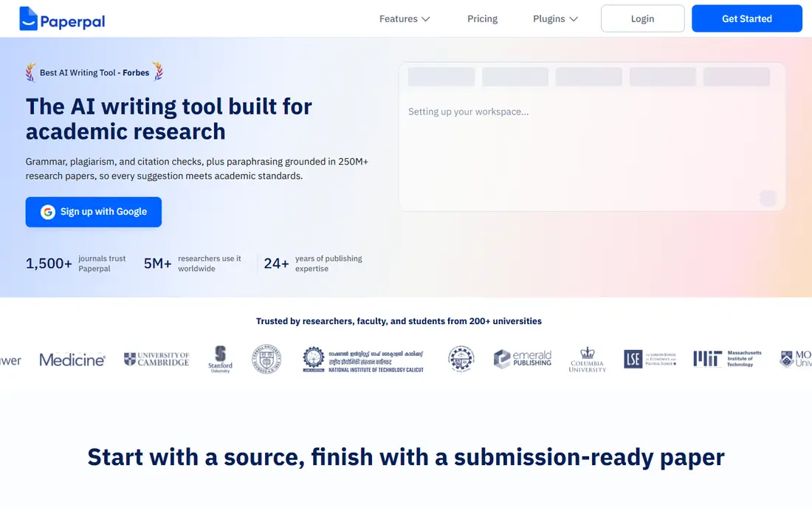The height and width of the screenshot is (508, 812).
Task: Click the 'Setting up your workspace...' text
Action: [x=468, y=111]
